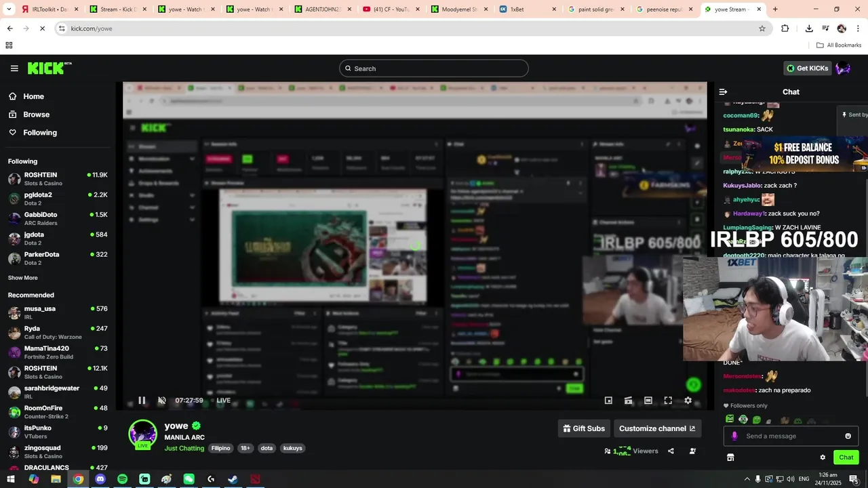Switch to the Moodyemel tab
This screenshot has height=488, width=868.
coord(458,9)
